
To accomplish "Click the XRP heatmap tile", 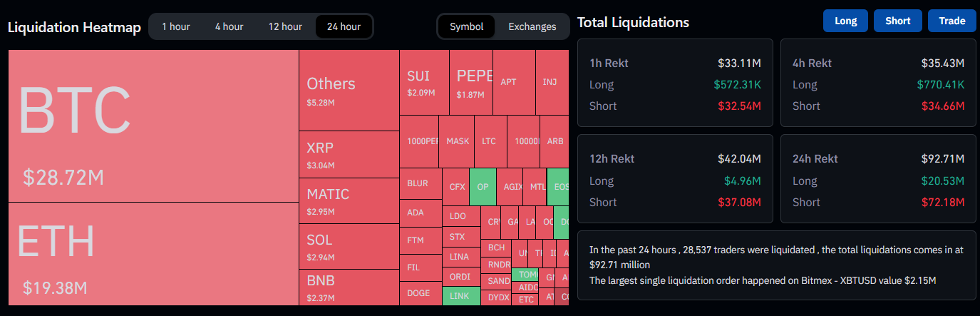I will pyautogui.click(x=349, y=154).
